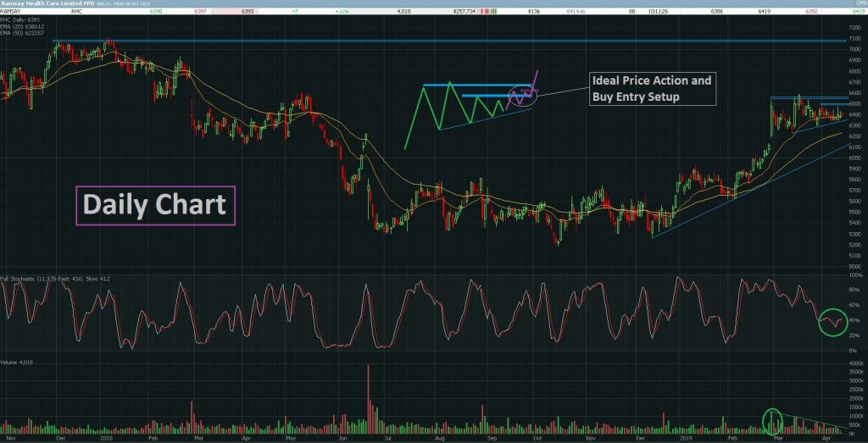Click the $136 value in quote row
This screenshot has height=443, width=868.
(x=534, y=11)
